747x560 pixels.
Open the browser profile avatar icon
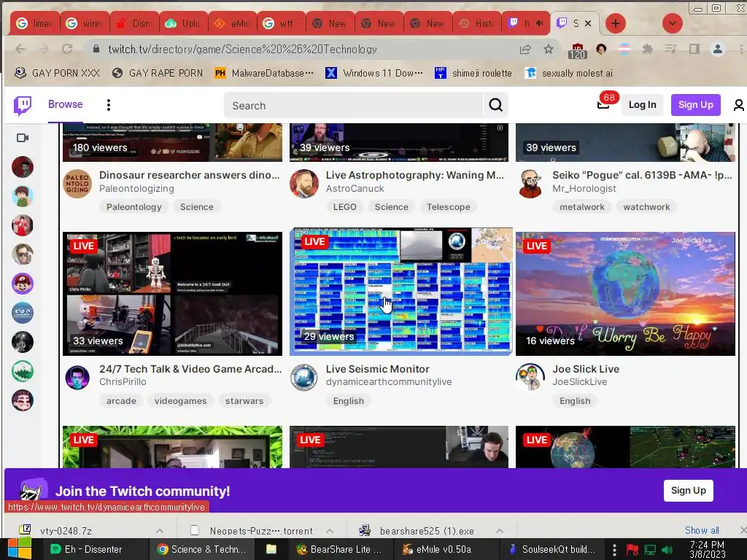(x=718, y=49)
